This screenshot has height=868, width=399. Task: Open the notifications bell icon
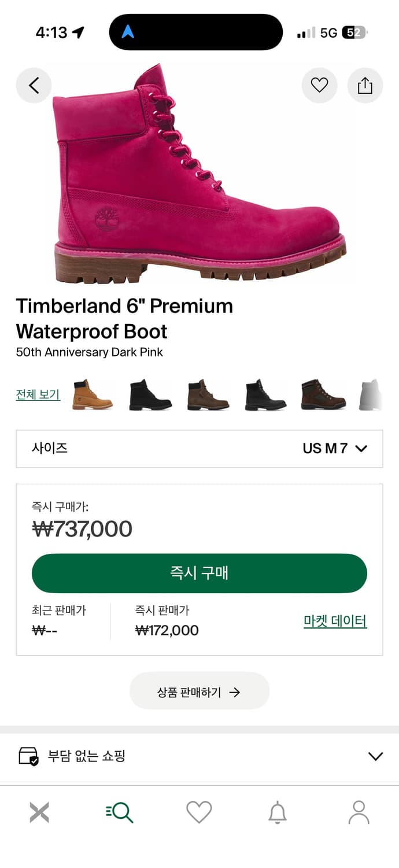pyautogui.click(x=278, y=812)
